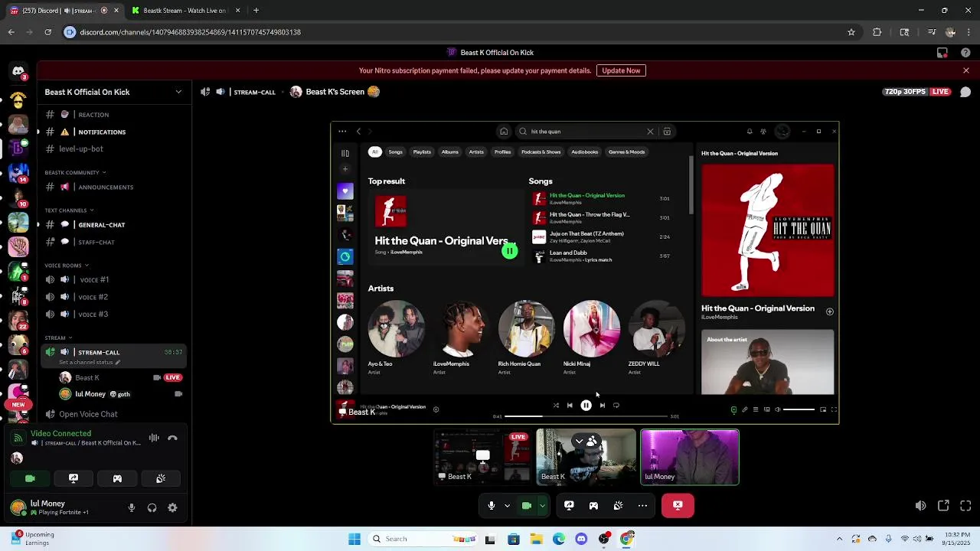Mute microphone in the user panel
Image resolution: width=980 pixels, height=551 pixels.
(x=132, y=507)
